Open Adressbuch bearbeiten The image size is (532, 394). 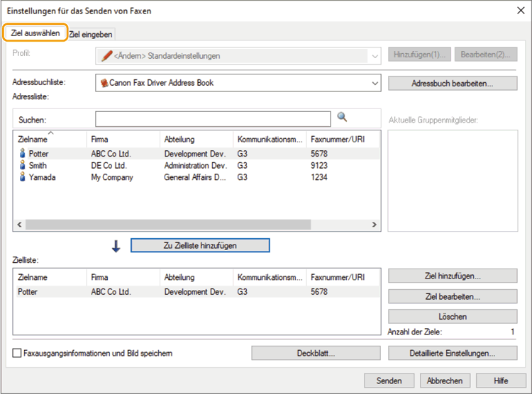coord(453,84)
